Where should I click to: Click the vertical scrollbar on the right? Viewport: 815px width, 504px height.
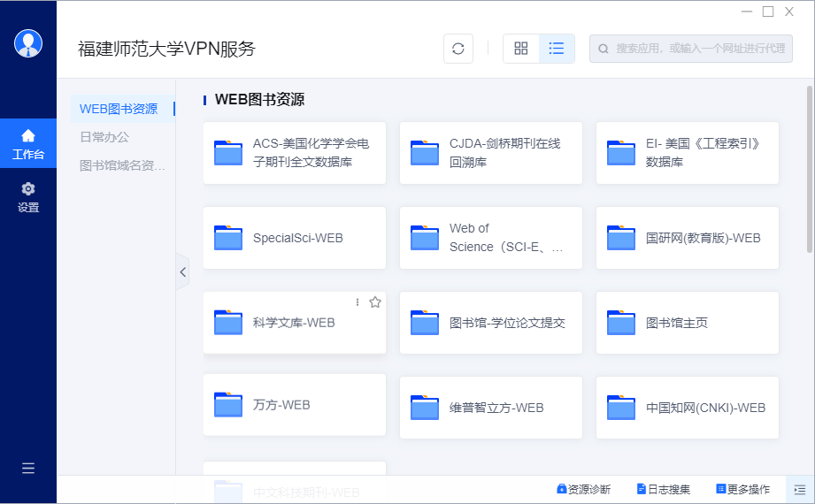(x=809, y=168)
